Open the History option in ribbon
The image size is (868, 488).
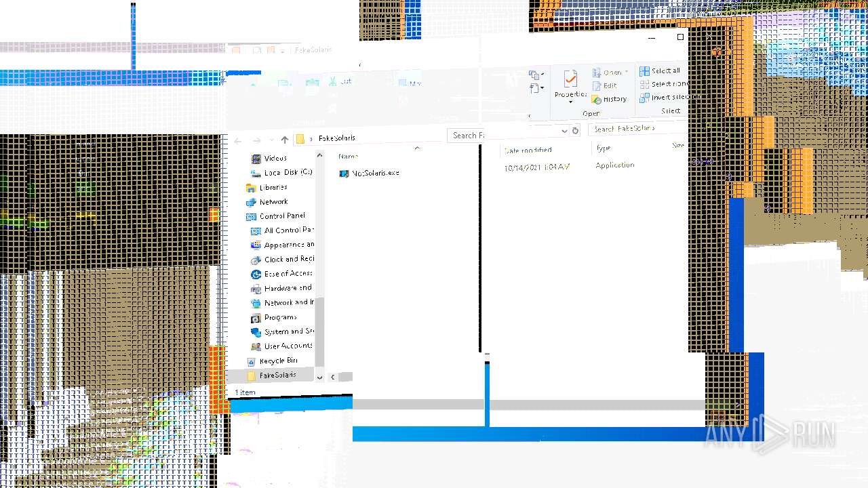pyautogui.click(x=609, y=99)
